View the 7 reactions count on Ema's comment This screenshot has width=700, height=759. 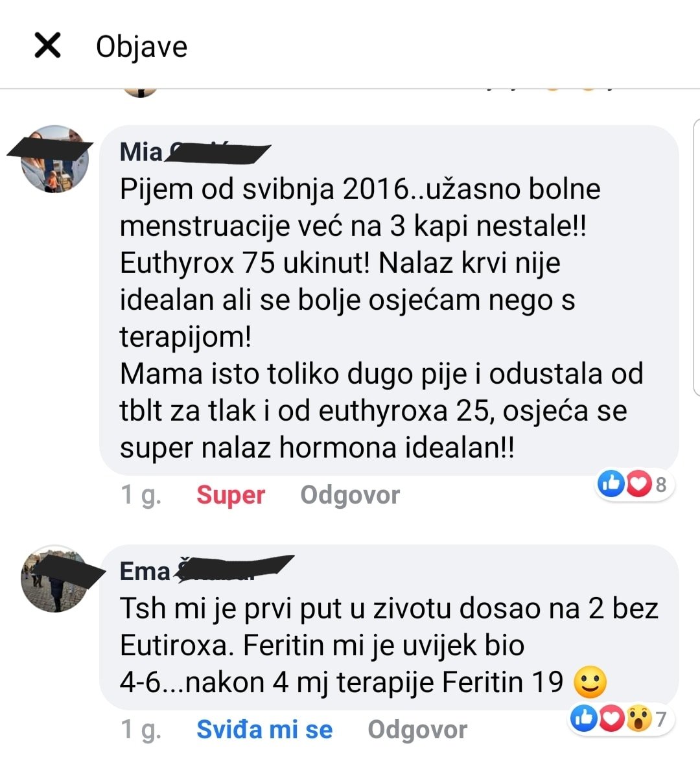point(661,719)
